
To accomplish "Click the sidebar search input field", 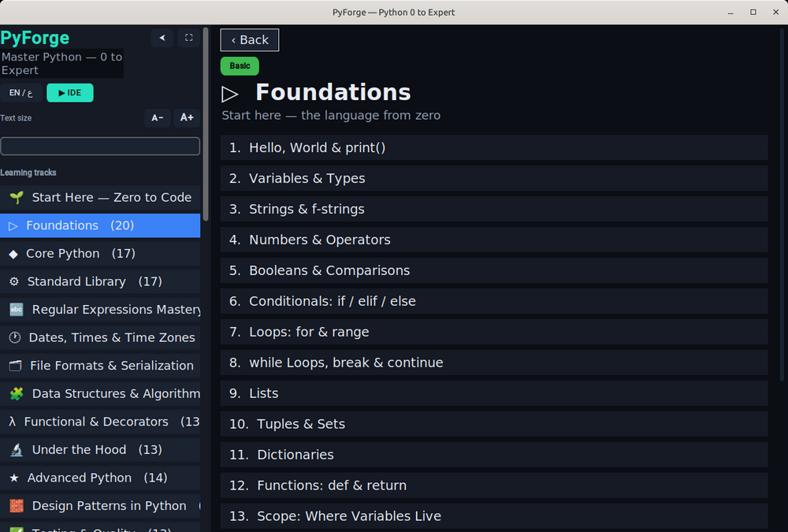I will pyautogui.click(x=100, y=147).
